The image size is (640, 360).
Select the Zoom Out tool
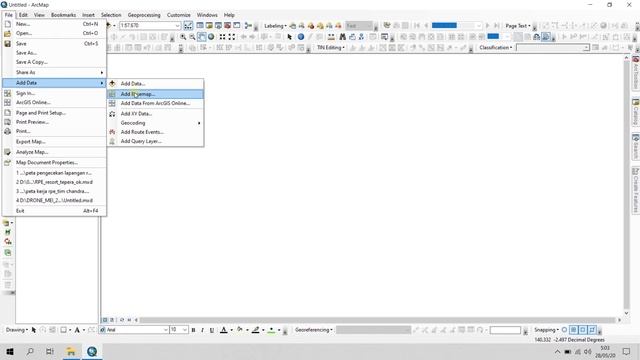(x=192, y=37)
